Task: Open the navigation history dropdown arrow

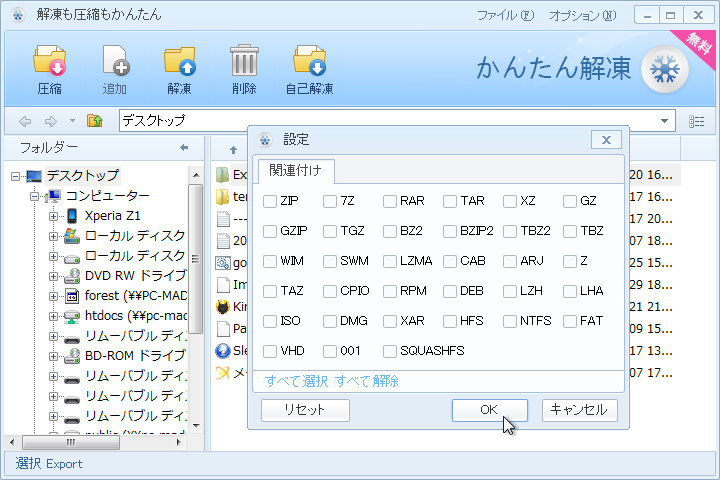Action: click(72, 121)
